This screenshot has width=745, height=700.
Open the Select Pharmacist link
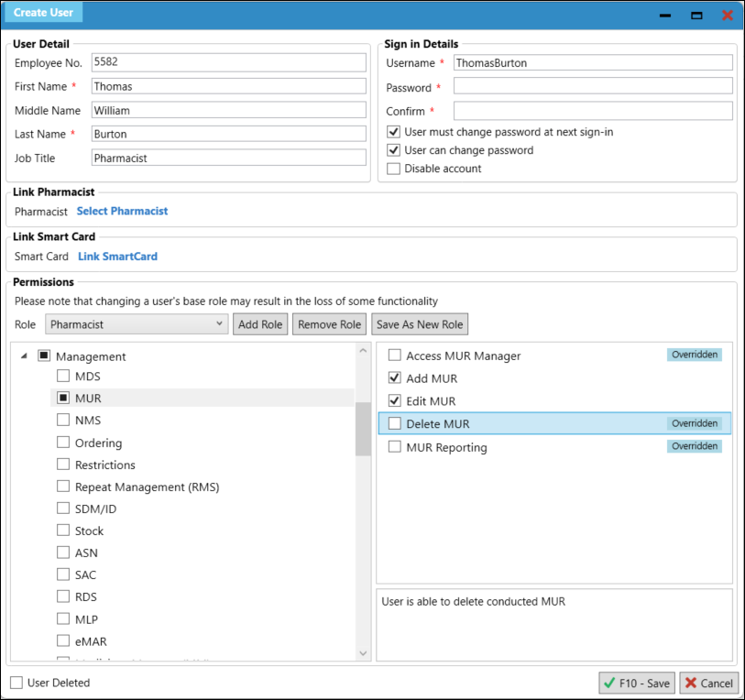click(x=122, y=211)
